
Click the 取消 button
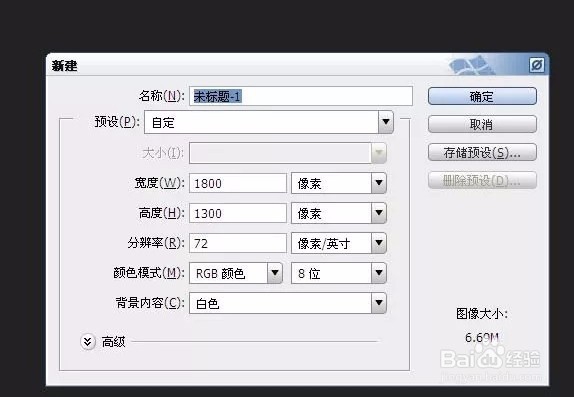(482, 125)
